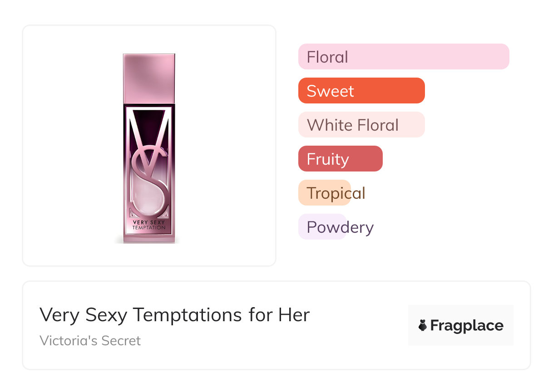Select the Tropical accord bar
The width and height of the screenshot is (553, 392).
pos(325,193)
